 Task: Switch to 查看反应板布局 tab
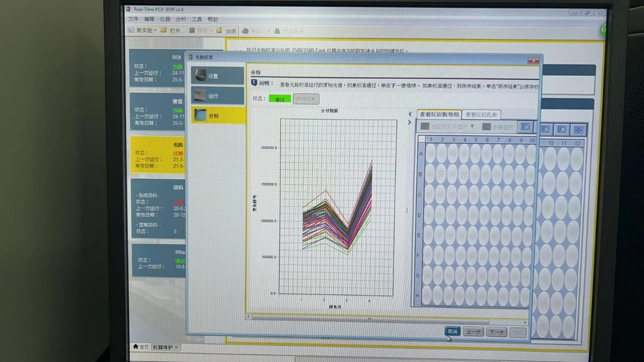(439, 114)
